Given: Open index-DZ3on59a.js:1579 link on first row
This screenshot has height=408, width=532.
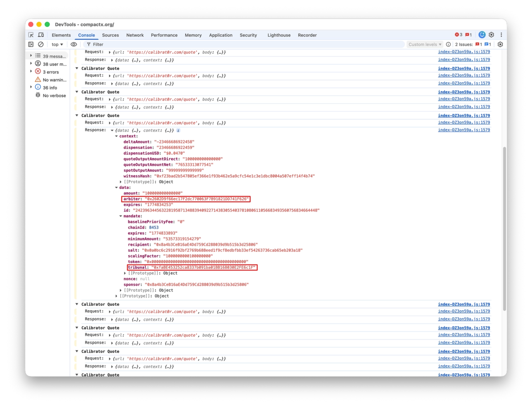Looking at the screenshot, I should 464,52.
